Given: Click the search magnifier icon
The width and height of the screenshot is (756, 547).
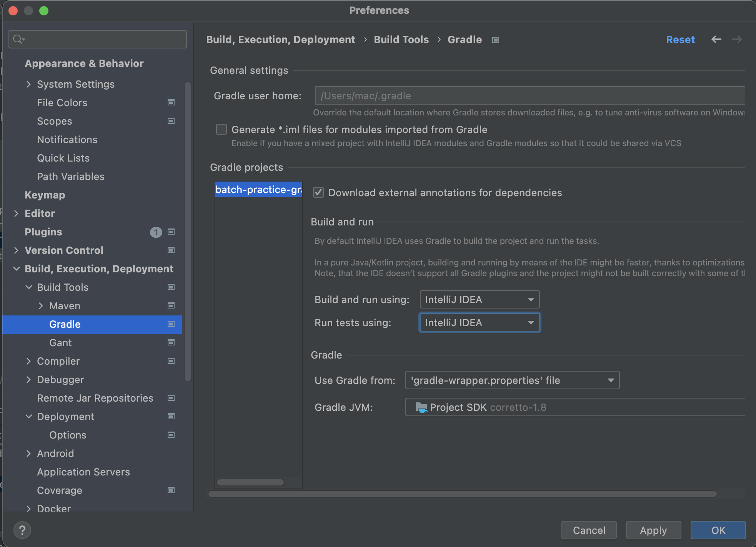Looking at the screenshot, I should click(18, 39).
